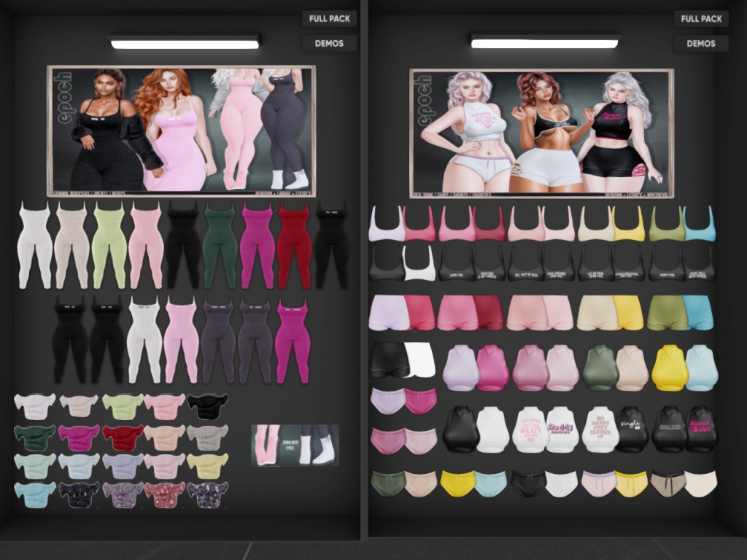Click the FULL PACK button on left wall

[x=329, y=18]
